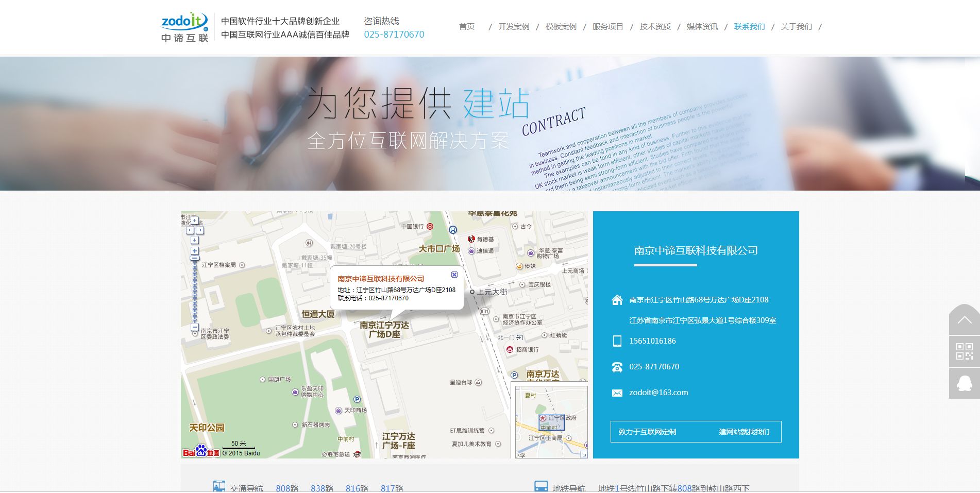Image resolution: width=980 pixels, height=493 pixels.
Task: Click the 恒通大厦 label on map
Action: [318, 314]
